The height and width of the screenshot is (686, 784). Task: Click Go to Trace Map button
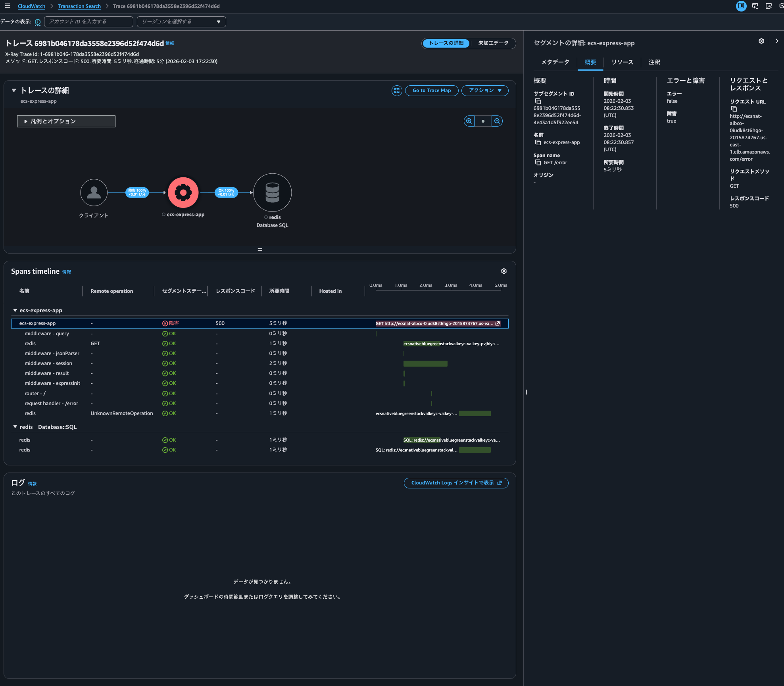click(431, 90)
